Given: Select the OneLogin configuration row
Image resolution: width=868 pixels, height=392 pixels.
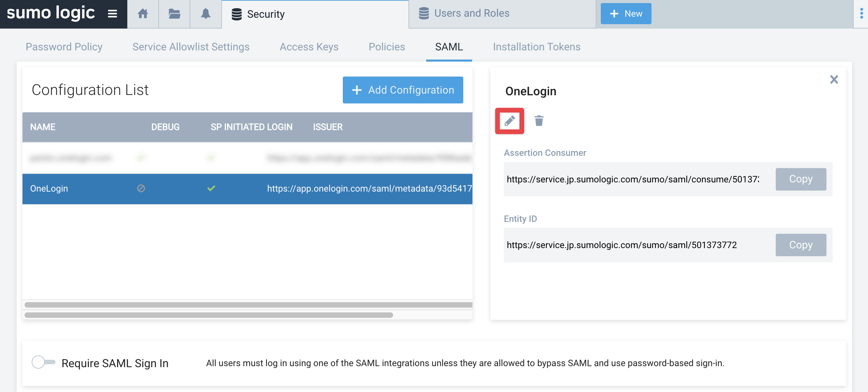Looking at the screenshot, I should (x=247, y=189).
